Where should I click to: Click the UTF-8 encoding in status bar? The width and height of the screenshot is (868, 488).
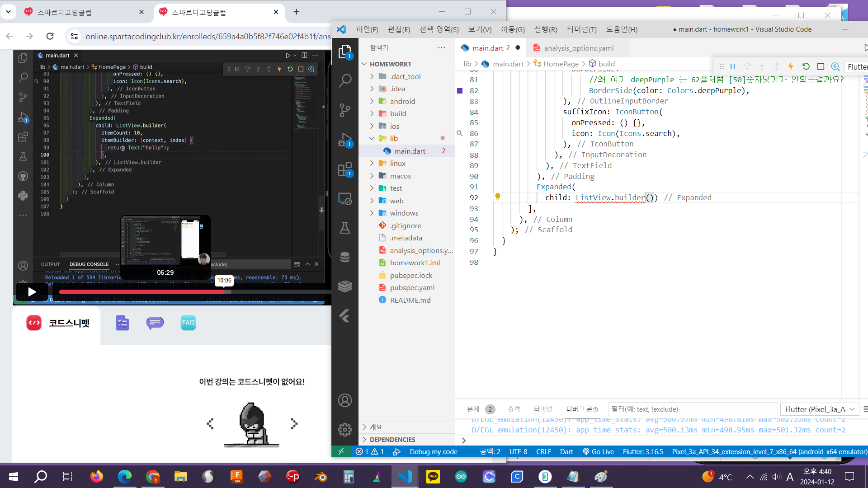(518, 451)
